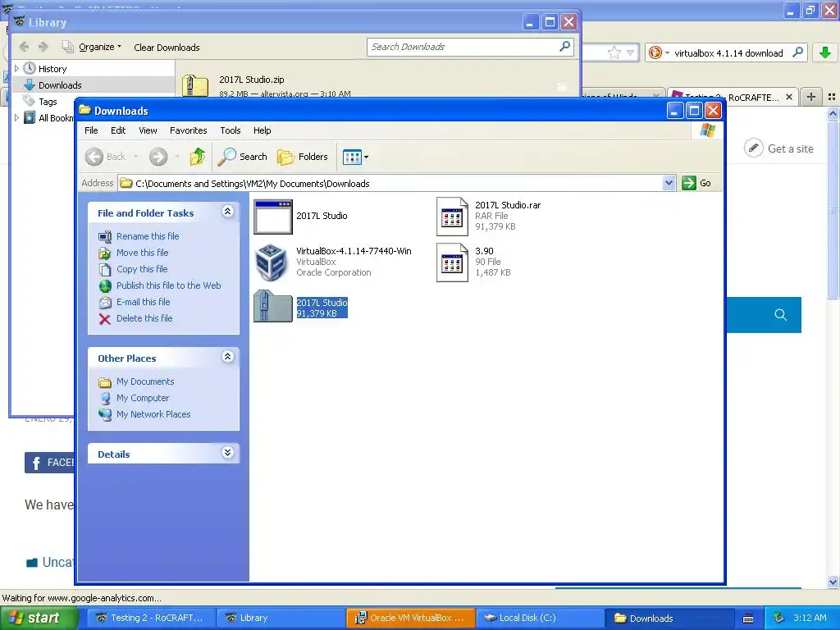Expand the Address bar dropdown

(x=669, y=183)
